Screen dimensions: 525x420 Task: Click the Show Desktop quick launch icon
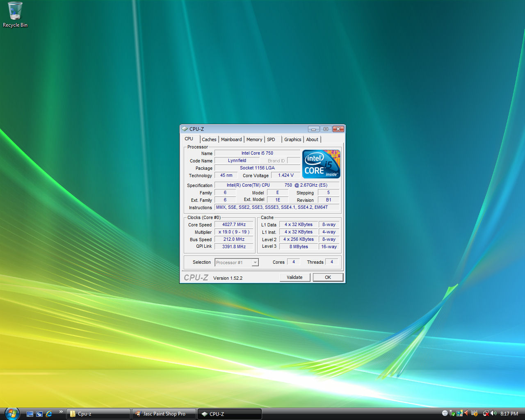point(30,414)
